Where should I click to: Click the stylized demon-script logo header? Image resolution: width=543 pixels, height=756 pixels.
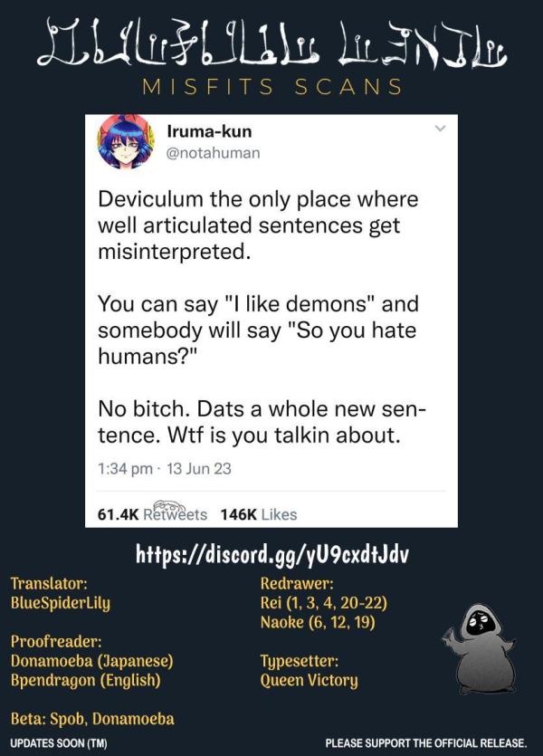271,43
